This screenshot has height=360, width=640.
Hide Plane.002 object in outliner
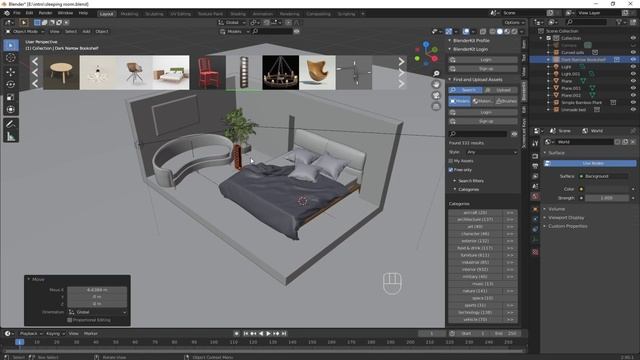pyautogui.click(x=633, y=95)
